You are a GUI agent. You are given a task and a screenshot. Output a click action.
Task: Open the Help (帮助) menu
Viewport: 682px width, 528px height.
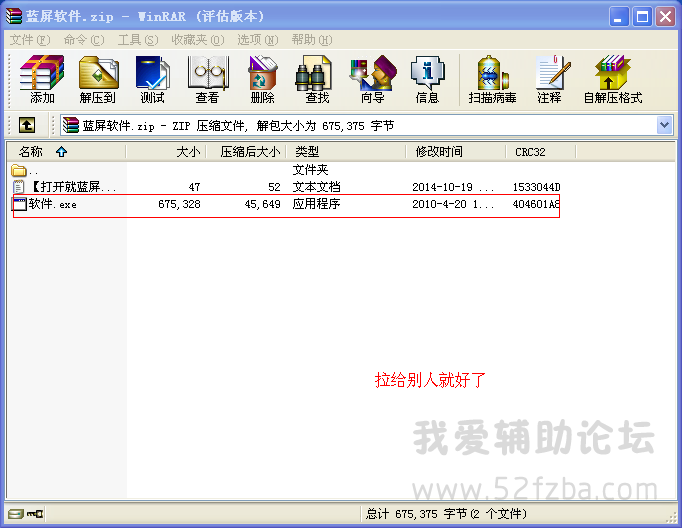click(x=312, y=40)
